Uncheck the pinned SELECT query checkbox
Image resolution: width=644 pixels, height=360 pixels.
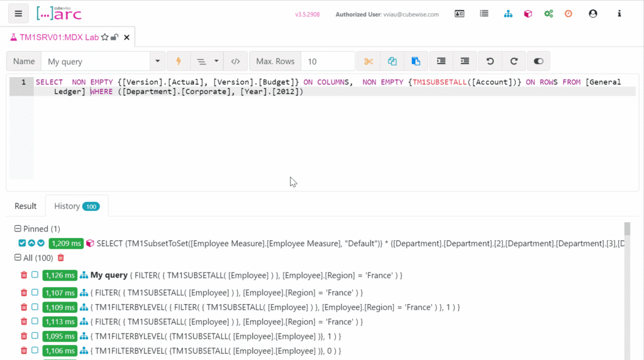(23, 243)
